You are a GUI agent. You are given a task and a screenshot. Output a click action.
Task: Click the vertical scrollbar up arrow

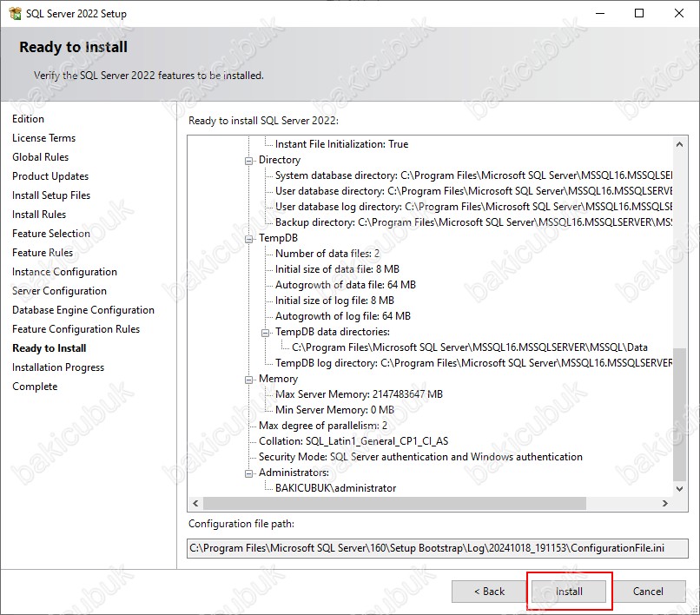coord(679,144)
